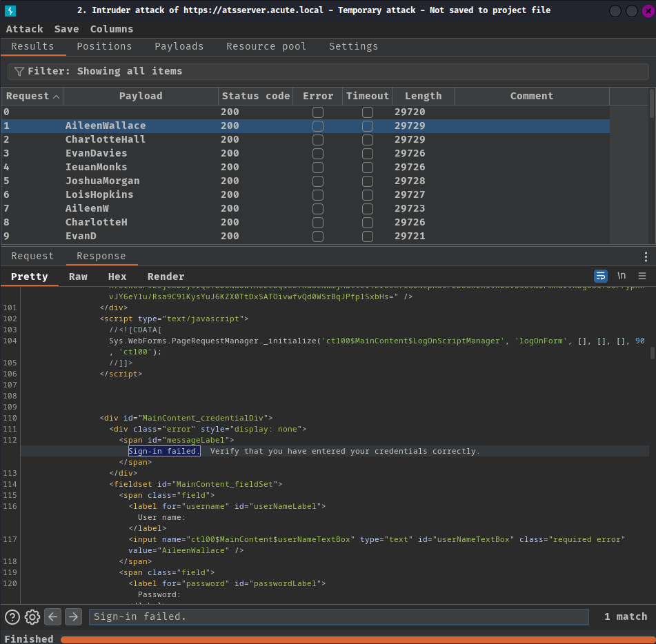This screenshot has width=656, height=644.
Task: Click the 1 match search result count
Action: point(626,617)
